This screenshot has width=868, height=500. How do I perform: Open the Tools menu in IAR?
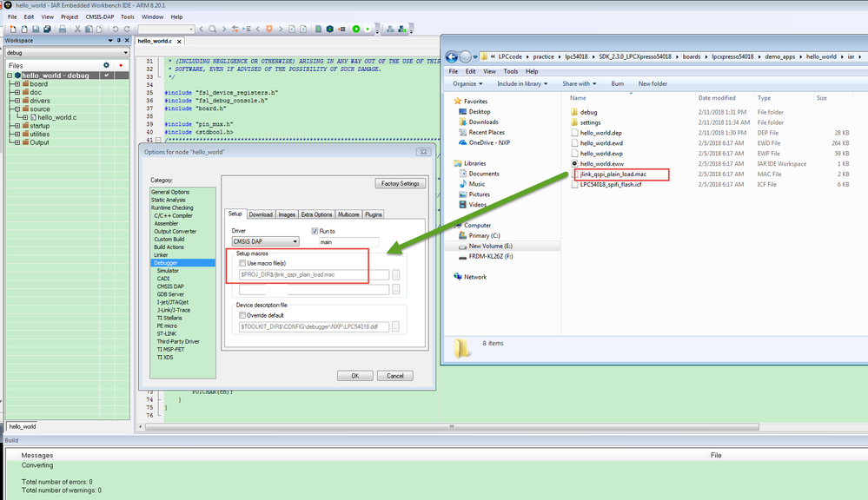click(128, 17)
